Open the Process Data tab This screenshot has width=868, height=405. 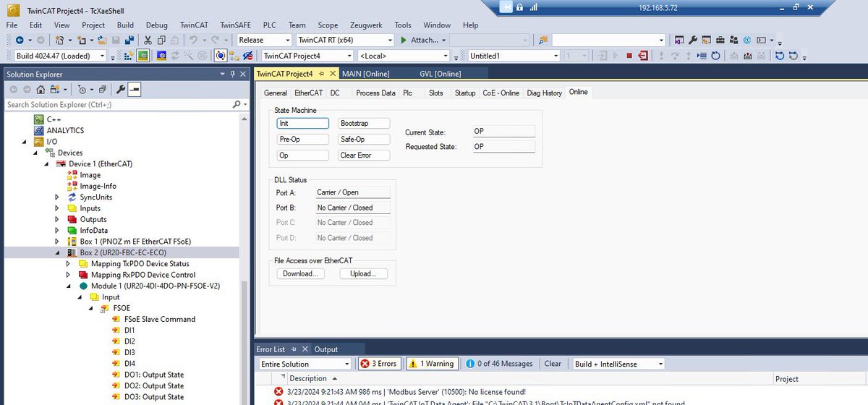pyautogui.click(x=375, y=93)
